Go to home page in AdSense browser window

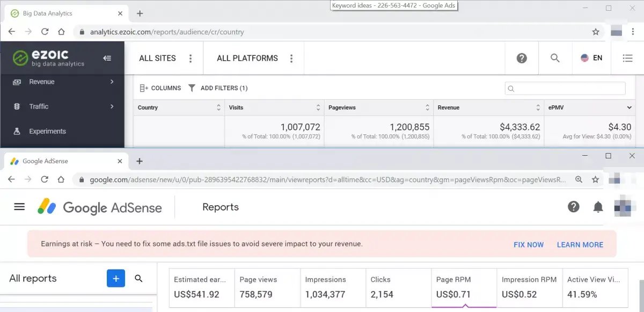[x=61, y=179]
